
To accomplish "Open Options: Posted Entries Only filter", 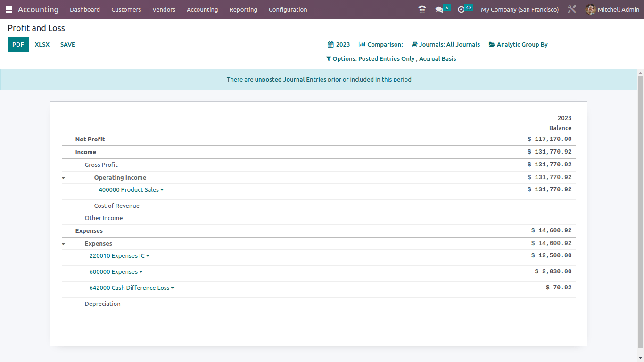I will coord(391,59).
